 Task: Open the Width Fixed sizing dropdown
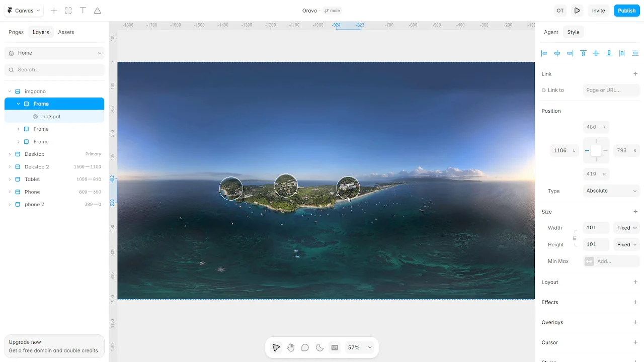pos(626,228)
